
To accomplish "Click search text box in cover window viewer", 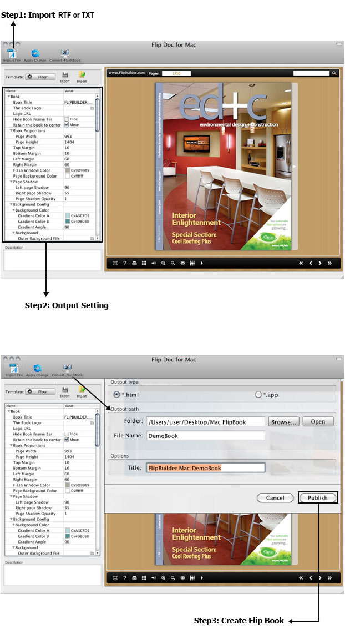I will tap(311, 73).
